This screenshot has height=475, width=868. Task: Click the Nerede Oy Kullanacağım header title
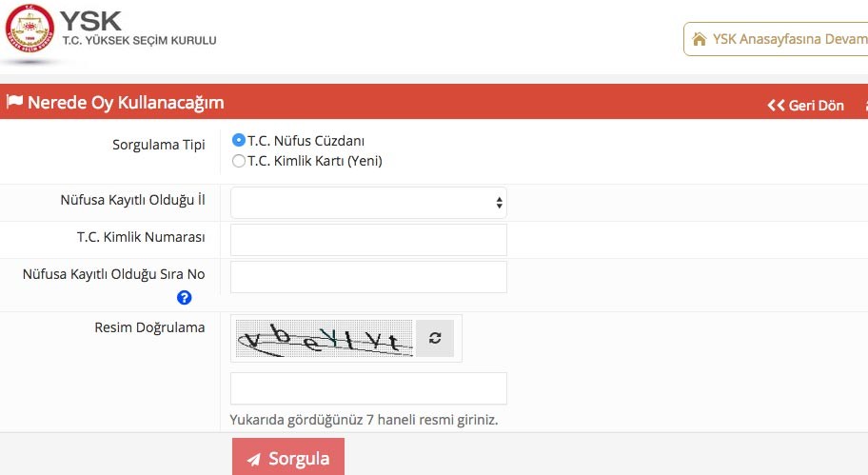(x=126, y=103)
